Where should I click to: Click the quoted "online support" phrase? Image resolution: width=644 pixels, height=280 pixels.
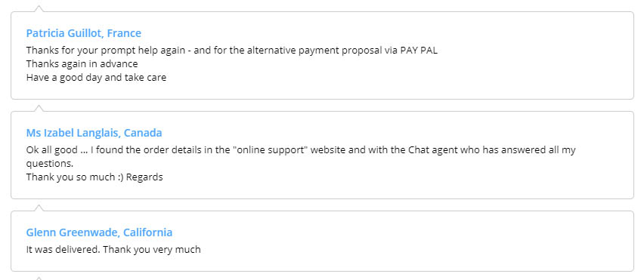271,150
